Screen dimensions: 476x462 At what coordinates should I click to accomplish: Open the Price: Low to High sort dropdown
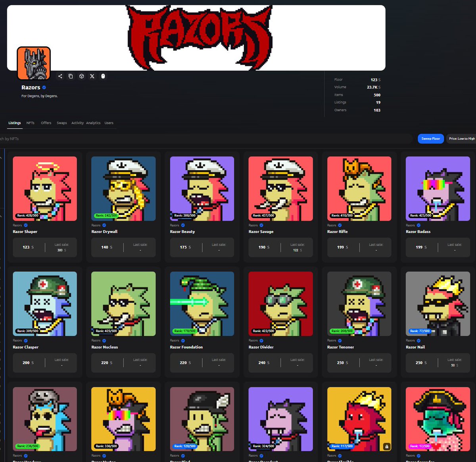pyautogui.click(x=461, y=138)
